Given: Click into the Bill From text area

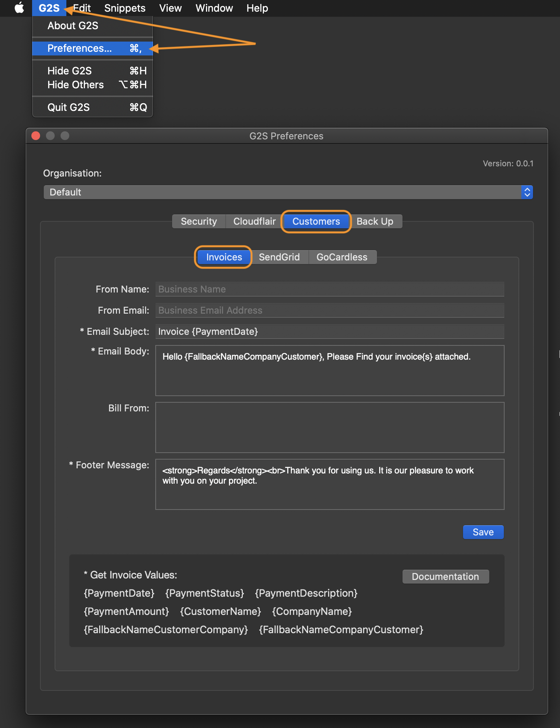Looking at the screenshot, I should [x=330, y=427].
